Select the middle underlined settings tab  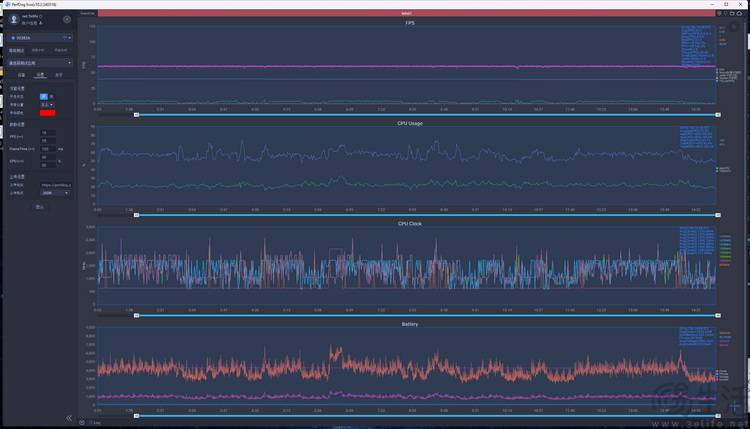[x=40, y=75]
